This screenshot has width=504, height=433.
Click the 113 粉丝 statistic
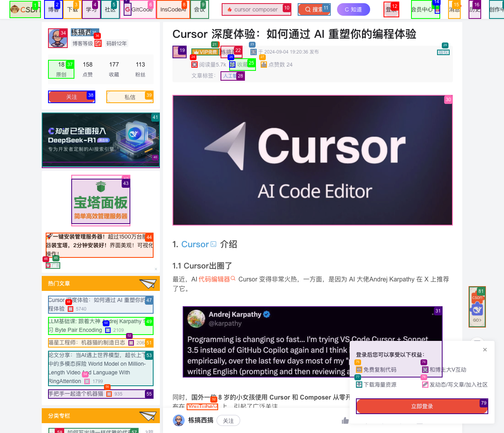coord(141,69)
